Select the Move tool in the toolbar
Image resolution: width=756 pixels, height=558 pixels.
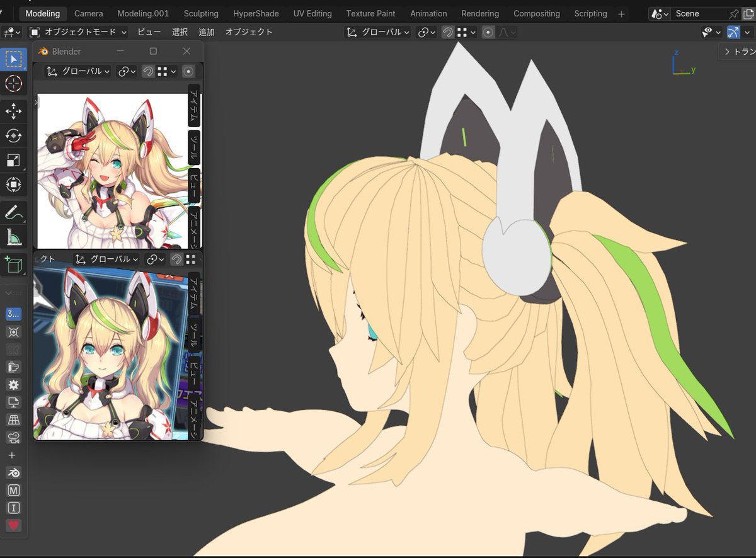[14, 111]
